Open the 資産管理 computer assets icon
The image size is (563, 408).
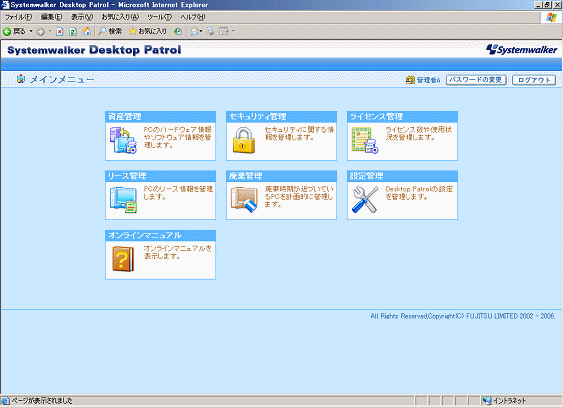[x=123, y=140]
